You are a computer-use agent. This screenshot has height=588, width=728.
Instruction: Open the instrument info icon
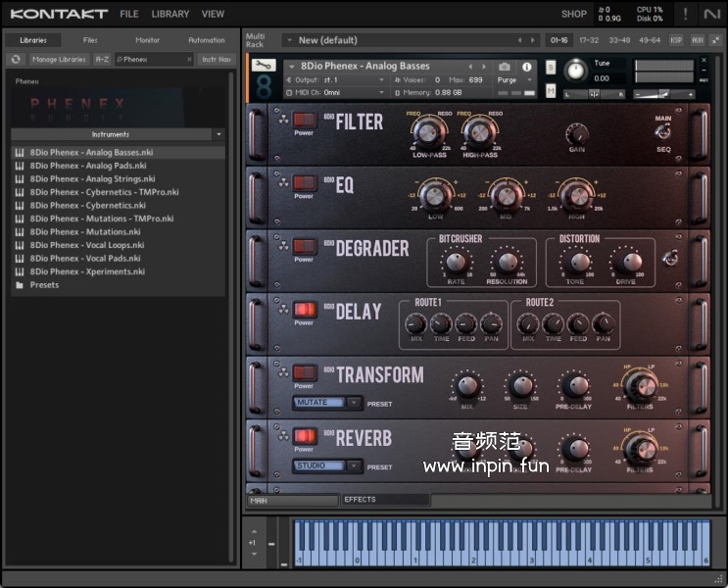[x=527, y=67]
